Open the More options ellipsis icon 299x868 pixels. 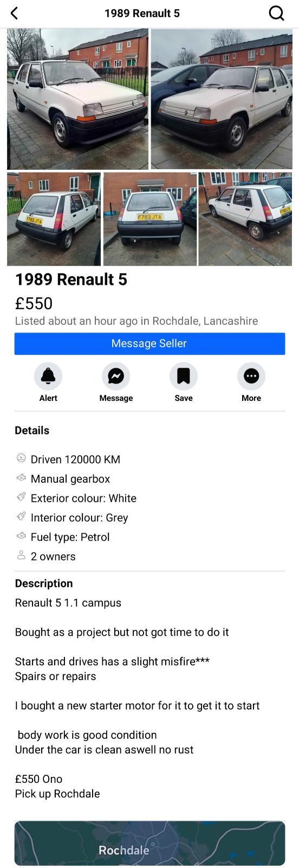(251, 376)
